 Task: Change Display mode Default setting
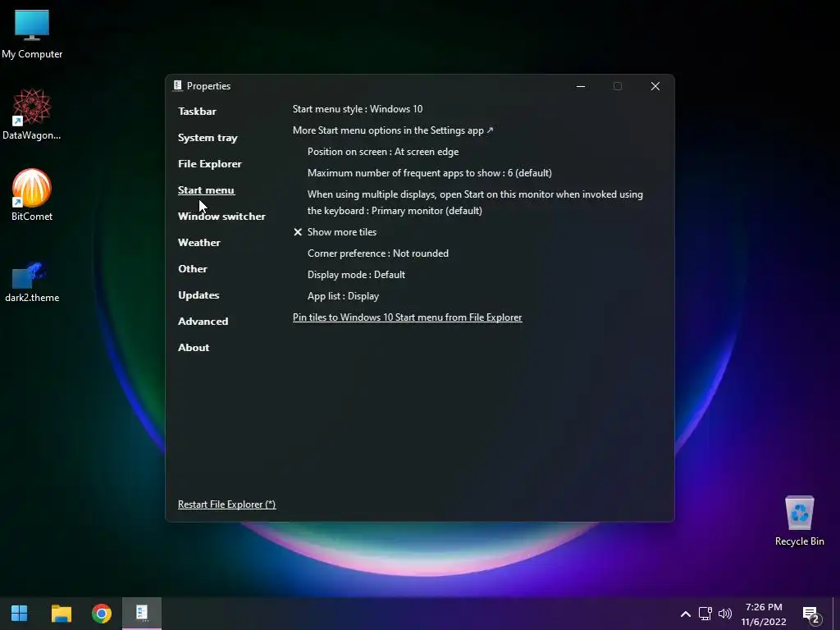(356, 275)
